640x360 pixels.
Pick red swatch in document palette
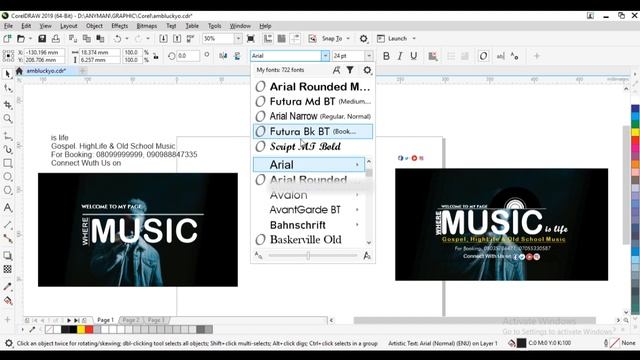(89, 329)
